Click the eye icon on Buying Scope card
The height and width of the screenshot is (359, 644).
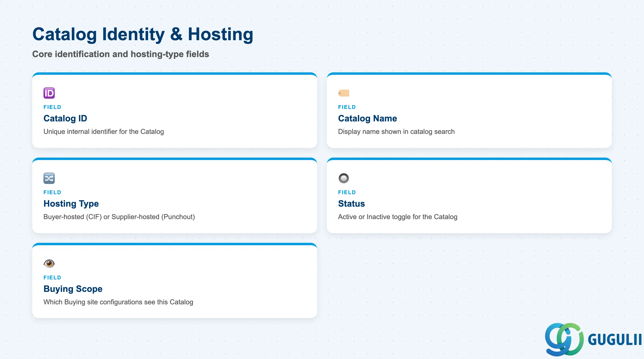point(49,263)
